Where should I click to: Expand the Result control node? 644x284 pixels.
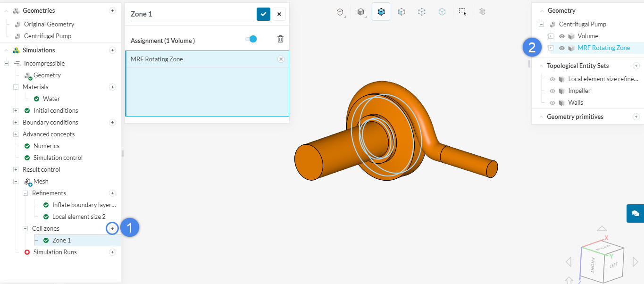16,169
